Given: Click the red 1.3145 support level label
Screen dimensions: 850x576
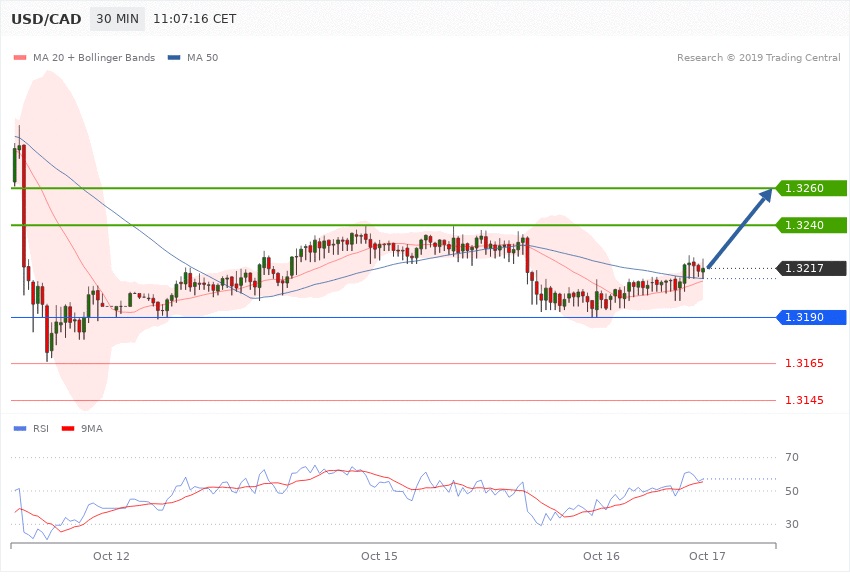Looking at the screenshot, I should click(x=805, y=400).
